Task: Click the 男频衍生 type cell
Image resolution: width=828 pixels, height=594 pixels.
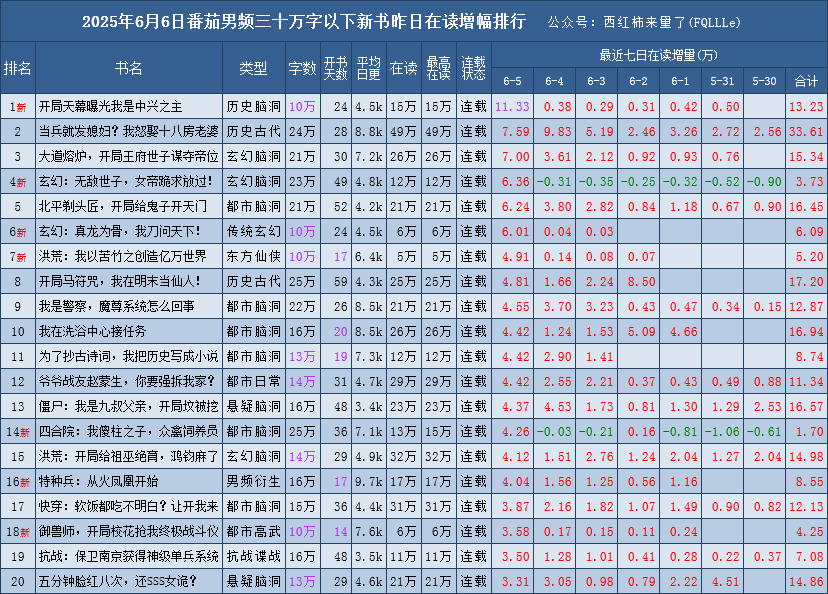Action: coord(254,482)
